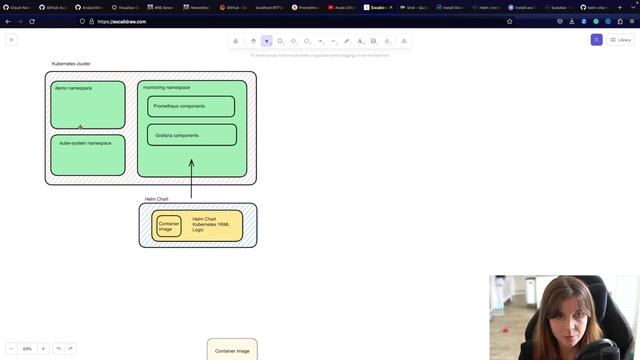Select the Draw pencil tool
Image resolution: width=640 pixels, height=360 pixels.
pyautogui.click(x=347, y=41)
